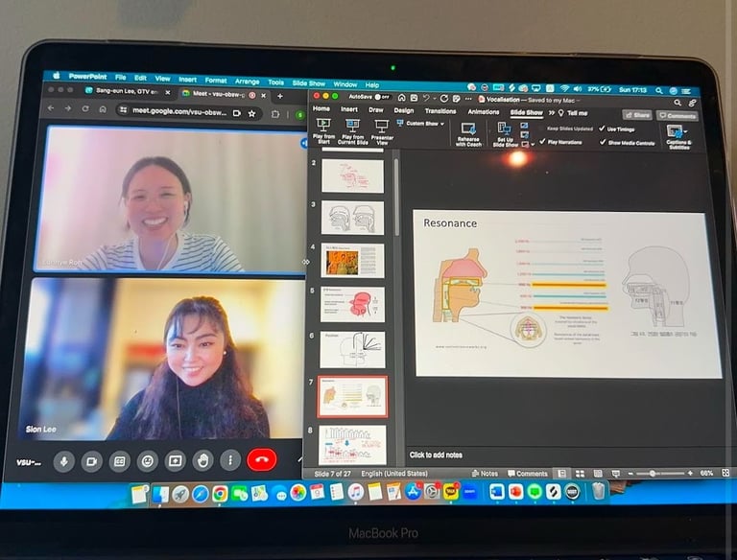Toggle Notes pane in status bar
The width and height of the screenshot is (737, 560).
click(x=485, y=474)
